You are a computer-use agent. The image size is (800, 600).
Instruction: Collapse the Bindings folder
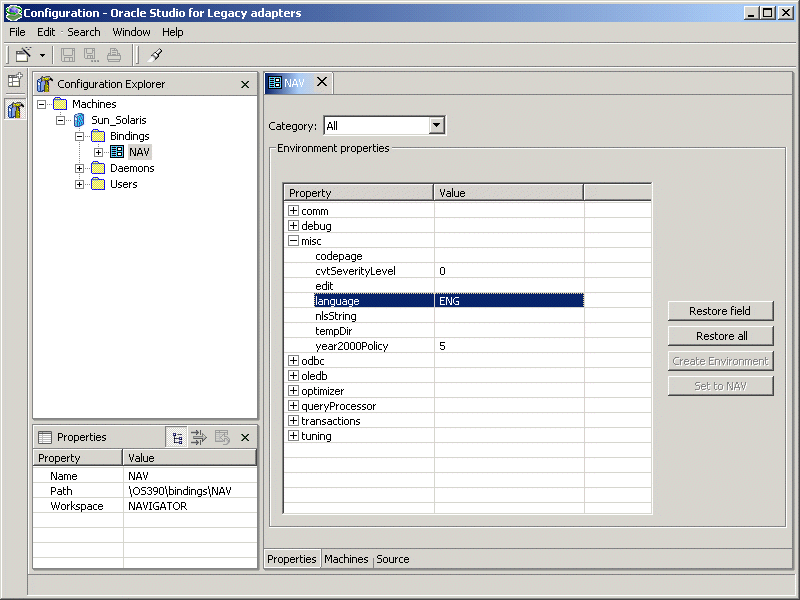[x=79, y=136]
